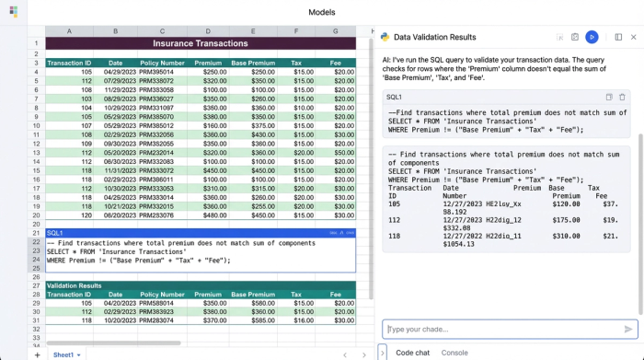
Task: Select policy cell PRM333053
Action: click(x=162, y=189)
